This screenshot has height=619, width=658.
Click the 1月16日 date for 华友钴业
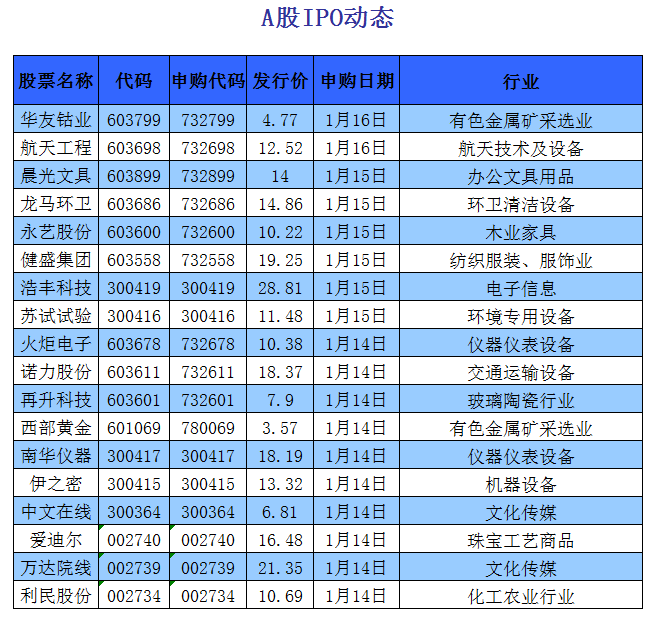[x=356, y=120]
